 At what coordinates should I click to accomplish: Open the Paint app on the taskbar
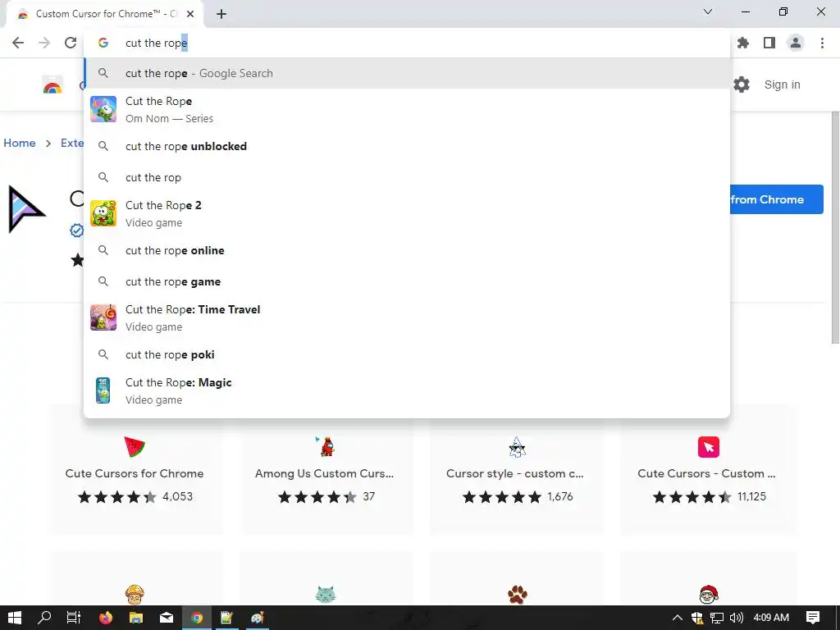tap(257, 618)
